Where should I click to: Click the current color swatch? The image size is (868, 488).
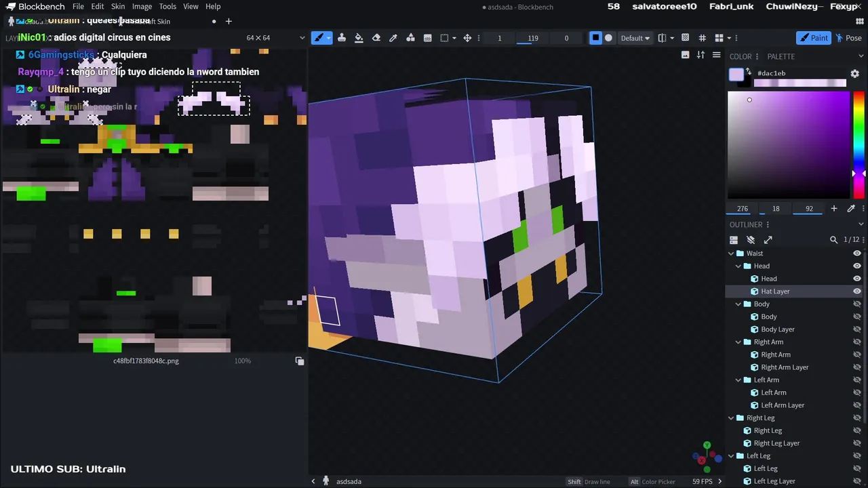click(736, 75)
